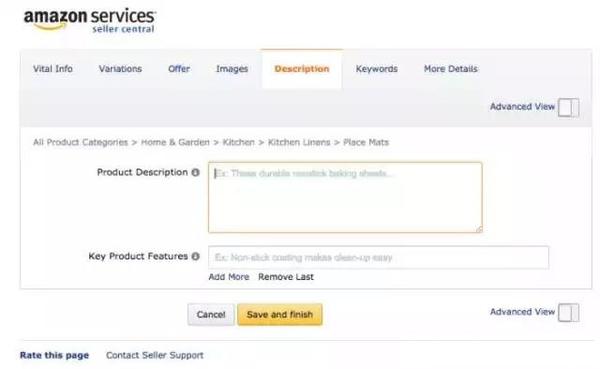Switch to the Variations tab

tap(120, 69)
